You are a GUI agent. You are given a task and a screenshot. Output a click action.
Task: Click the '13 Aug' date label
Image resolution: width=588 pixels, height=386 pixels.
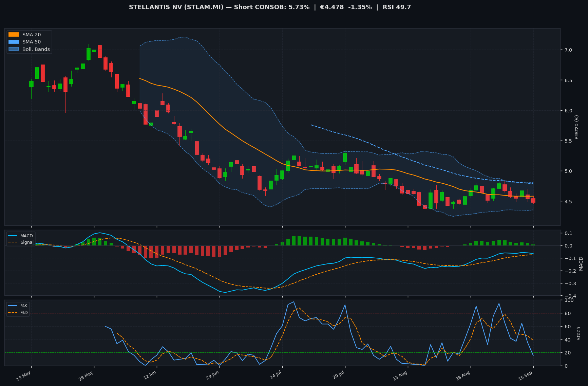pyautogui.click(x=400, y=376)
